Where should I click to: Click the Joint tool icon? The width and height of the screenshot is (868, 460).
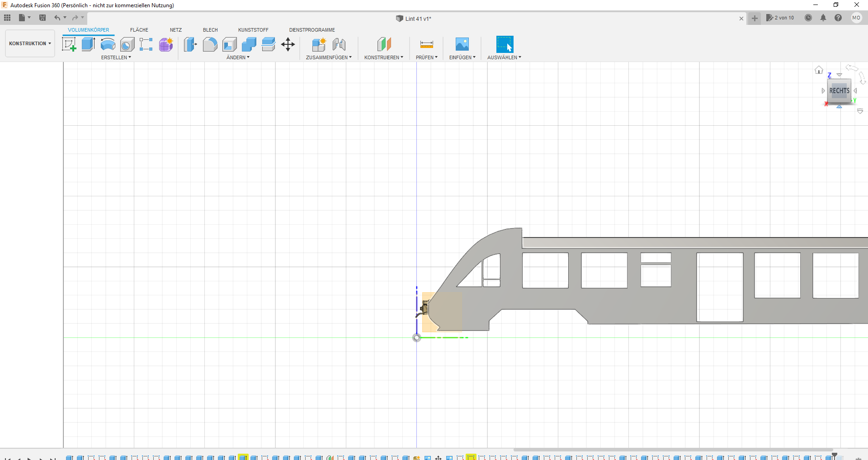[x=339, y=44]
